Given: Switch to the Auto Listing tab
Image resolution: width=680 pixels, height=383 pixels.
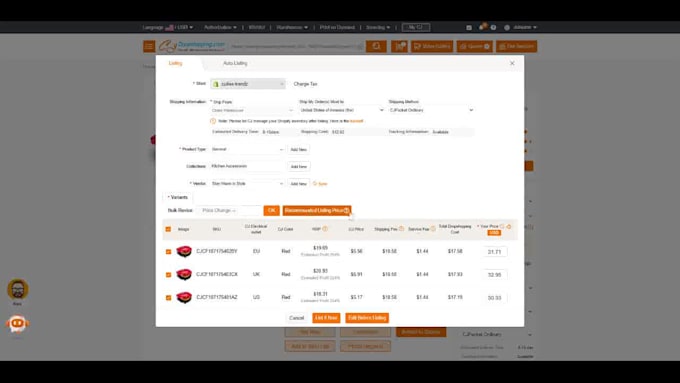Looking at the screenshot, I should tap(235, 63).
